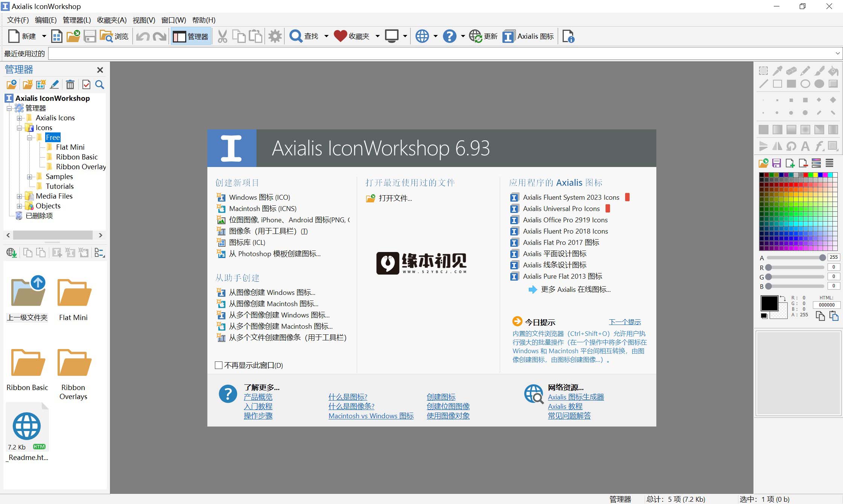
Task: Click the 打开文件... entry
Action: [x=389, y=198]
